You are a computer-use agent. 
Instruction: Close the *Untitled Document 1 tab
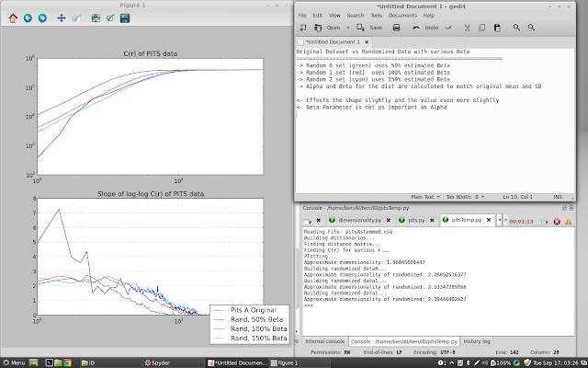pos(367,42)
